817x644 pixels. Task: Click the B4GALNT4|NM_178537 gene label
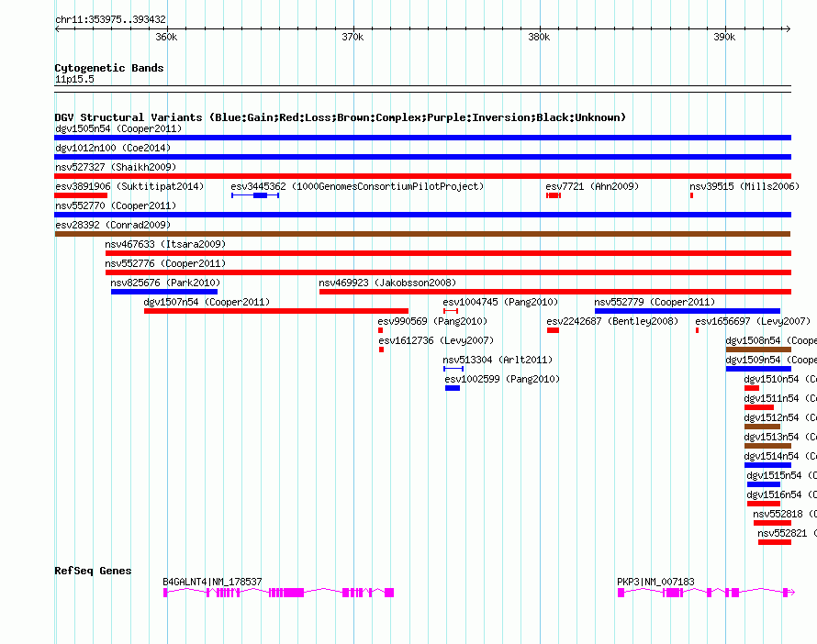212,582
